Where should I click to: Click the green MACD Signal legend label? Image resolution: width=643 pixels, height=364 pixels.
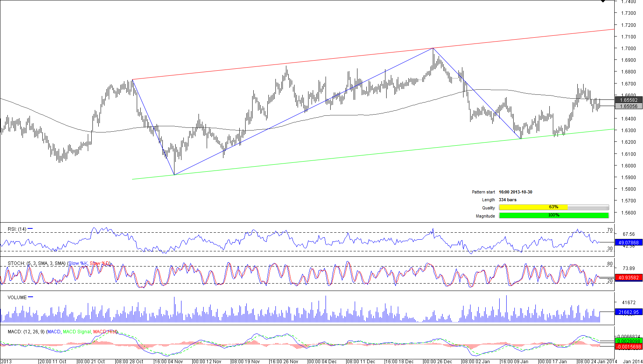pos(77,332)
